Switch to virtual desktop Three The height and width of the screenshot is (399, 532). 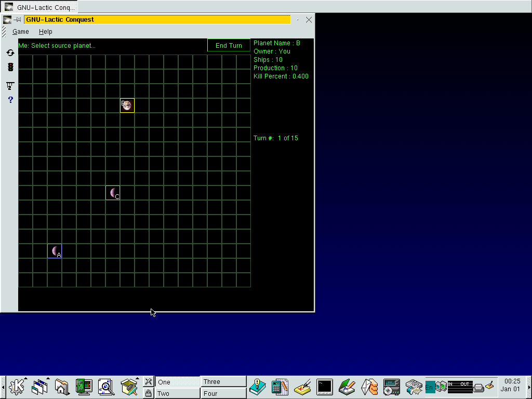(223, 382)
